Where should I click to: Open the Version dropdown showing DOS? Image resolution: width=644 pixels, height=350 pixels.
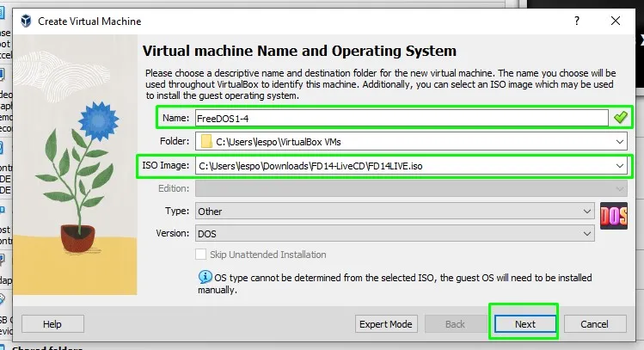395,233
